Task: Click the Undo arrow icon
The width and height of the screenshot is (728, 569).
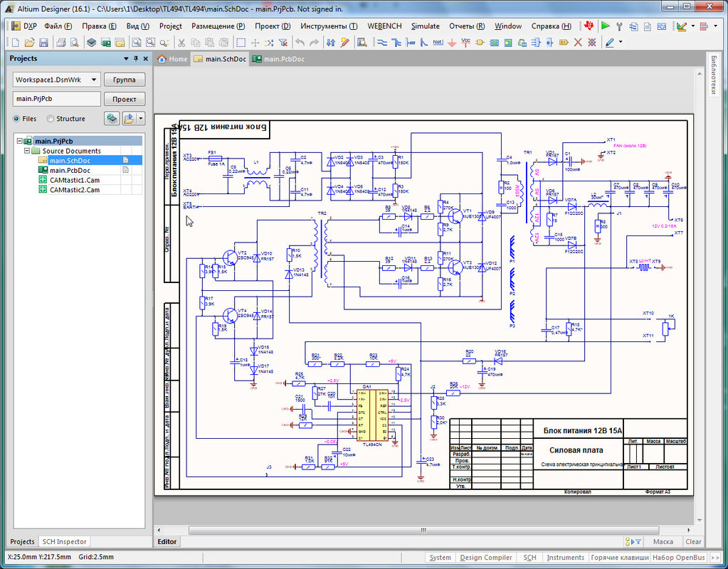Action: click(x=300, y=43)
